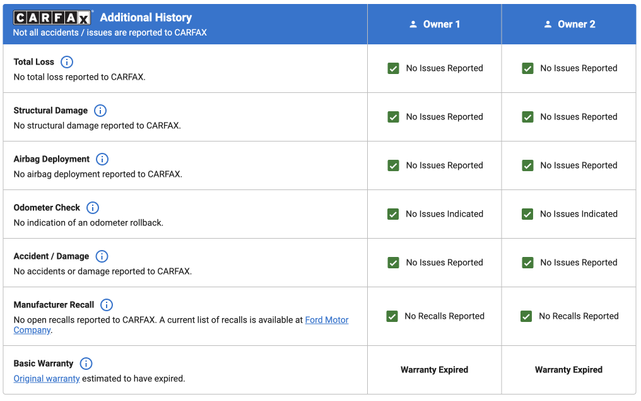Click Owner 1 Total Loss green checkmark
This screenshot has height=401, width=641.
tap(393, 69)
